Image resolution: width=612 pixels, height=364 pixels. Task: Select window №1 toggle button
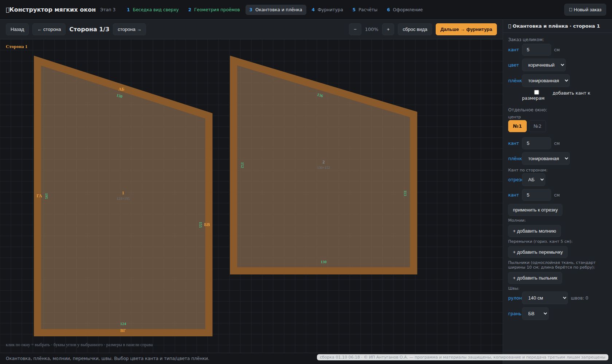click(517, 126)
